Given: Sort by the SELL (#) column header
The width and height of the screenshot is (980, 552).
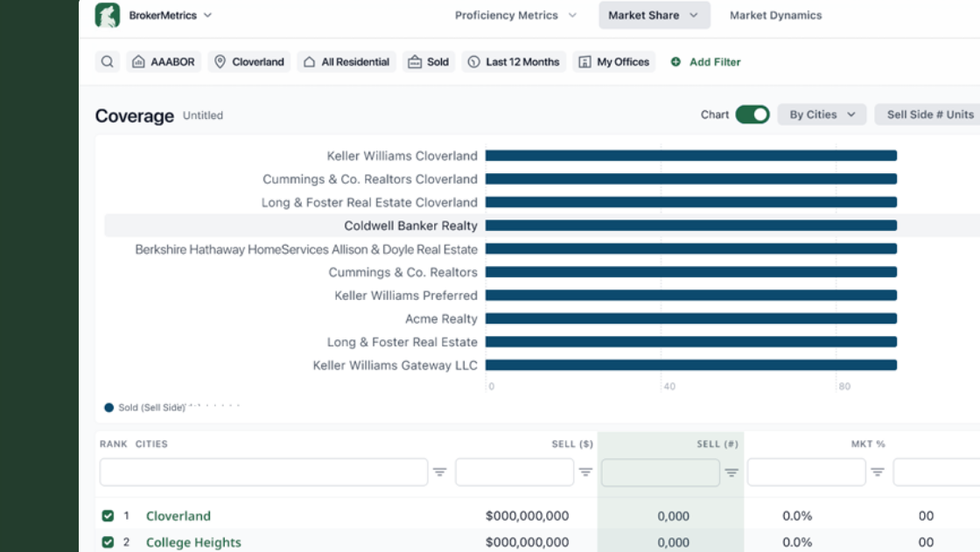Looking at the screenshot, I should tap(717, 444).
